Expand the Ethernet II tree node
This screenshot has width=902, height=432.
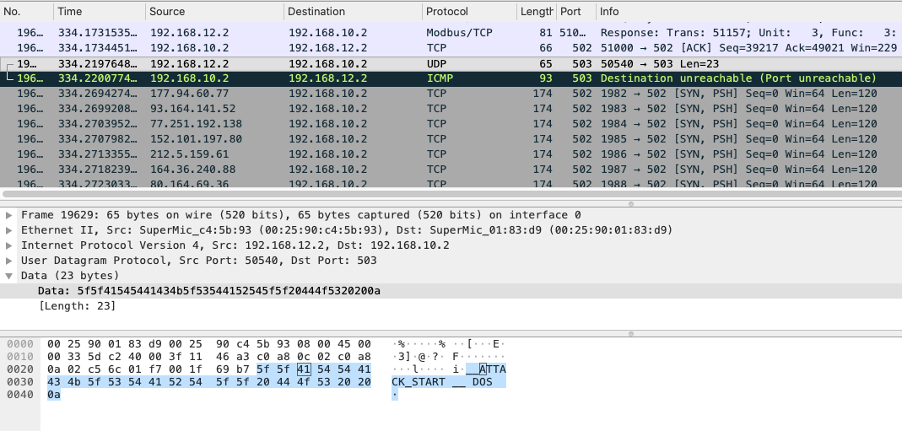pos(11,230)
